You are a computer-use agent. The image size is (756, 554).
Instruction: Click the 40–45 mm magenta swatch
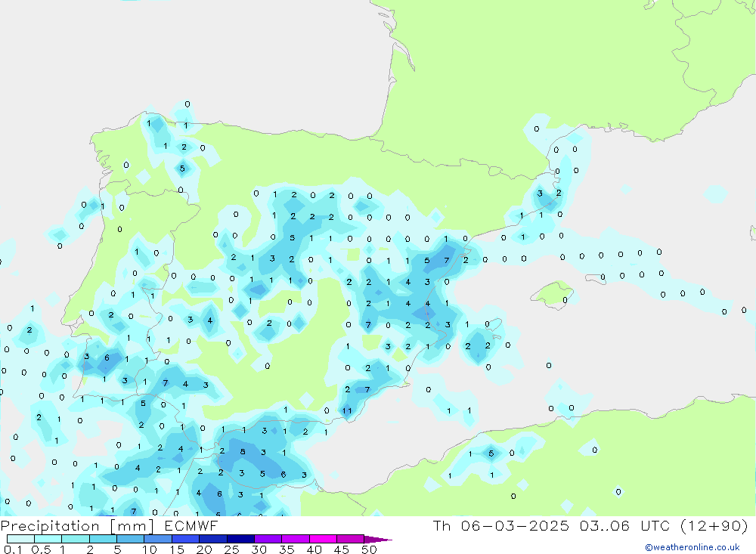point(323,539)
